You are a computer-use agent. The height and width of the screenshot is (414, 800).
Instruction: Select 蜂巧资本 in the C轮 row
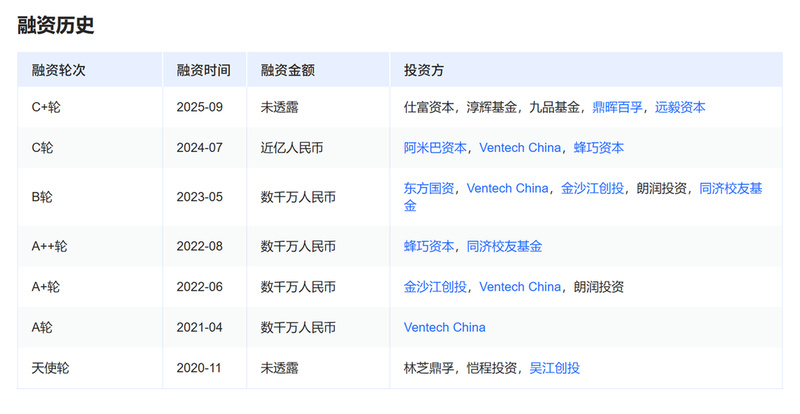click(598, 147)
